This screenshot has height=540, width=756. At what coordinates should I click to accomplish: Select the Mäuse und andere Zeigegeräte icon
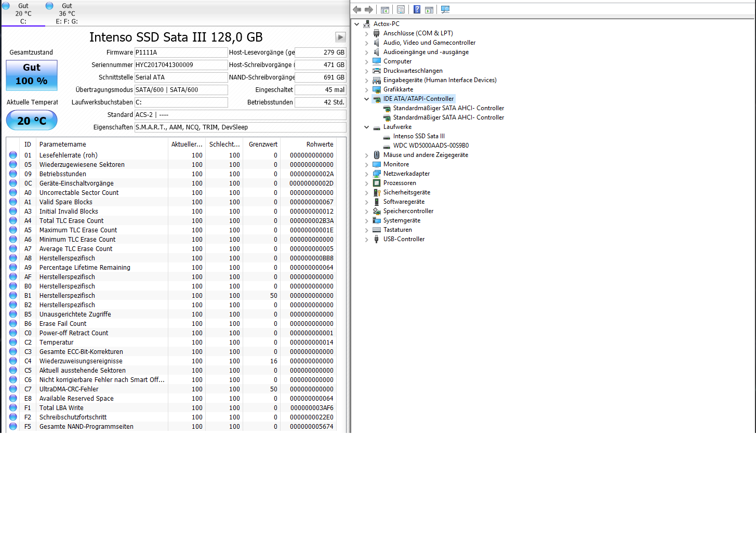point(377,155)
